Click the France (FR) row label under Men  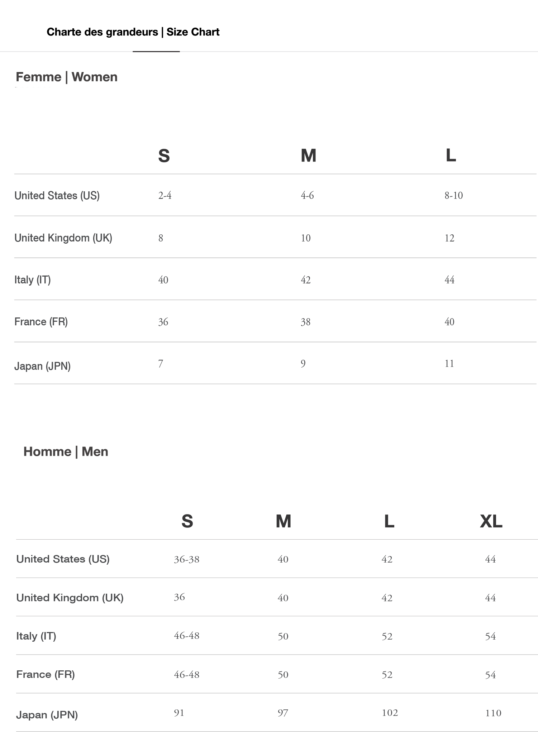[46, 674]
